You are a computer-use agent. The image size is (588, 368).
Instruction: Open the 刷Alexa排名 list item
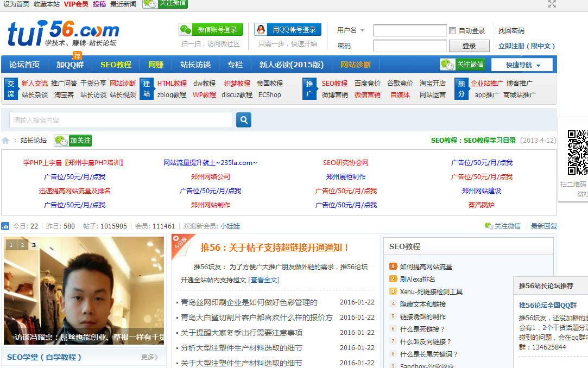point(418,279)
